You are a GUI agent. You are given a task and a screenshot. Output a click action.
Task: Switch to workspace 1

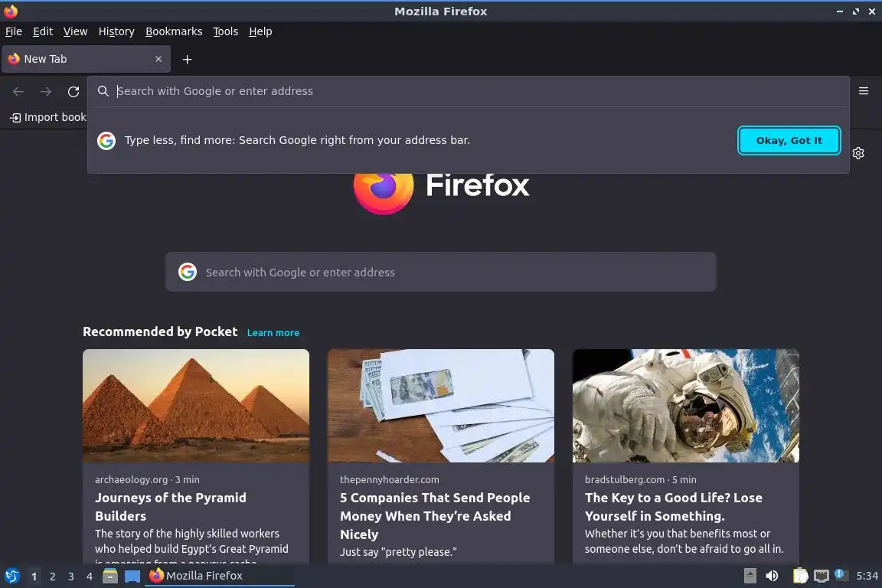click(x=34, y=577)
